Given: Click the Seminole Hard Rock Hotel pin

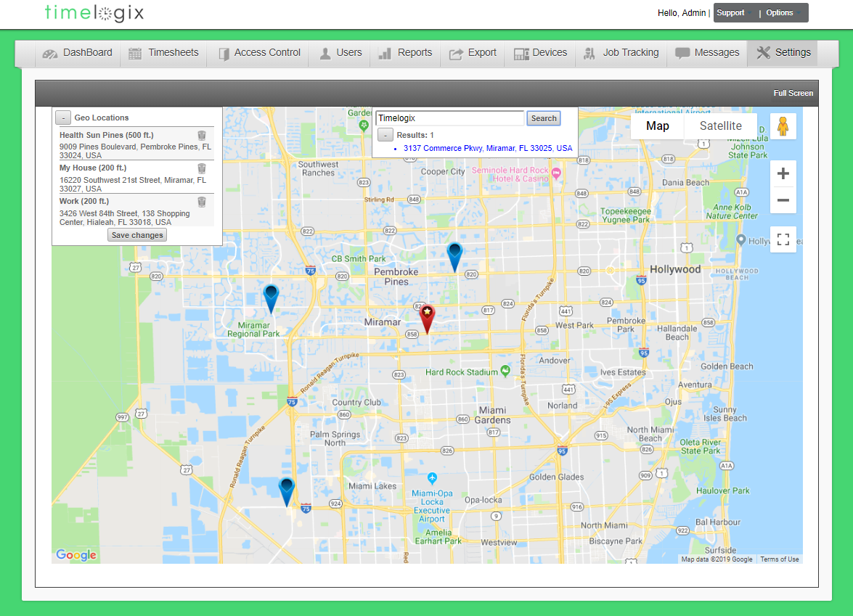Looking at the screenshot, I should click(556, 173).
